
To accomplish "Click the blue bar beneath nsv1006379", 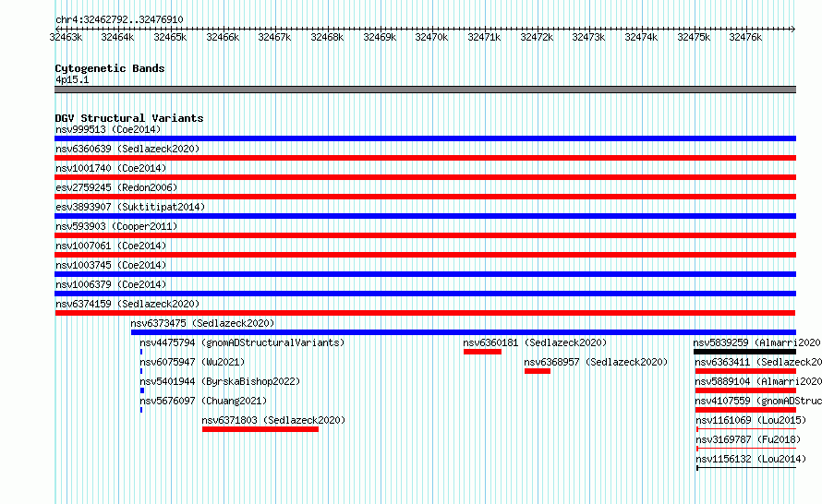I will tap(425, 294).
